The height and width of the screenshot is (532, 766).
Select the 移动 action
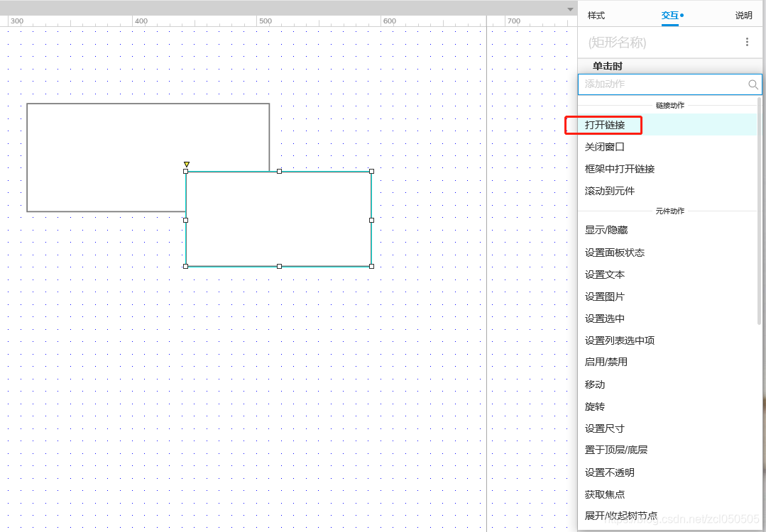pyautogui.click(x=594, y=384)
